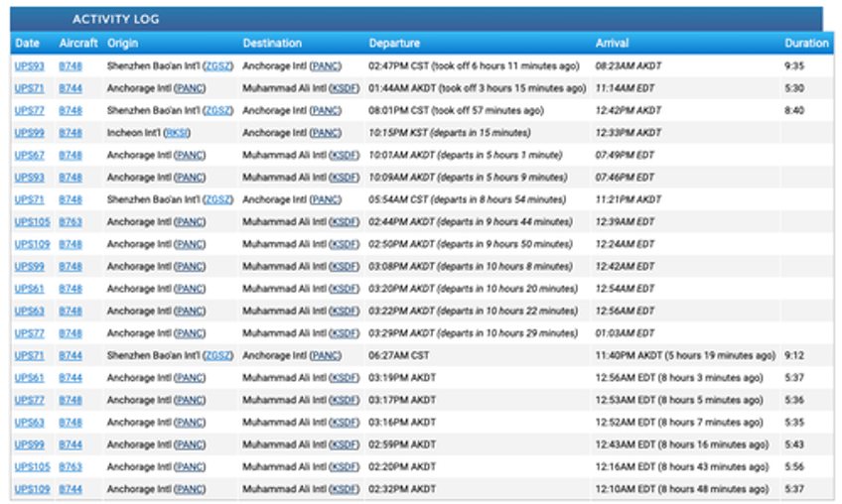
Task: Open UPS105 link departing 02:20PM AKDT
Action: tap(32, 467)
